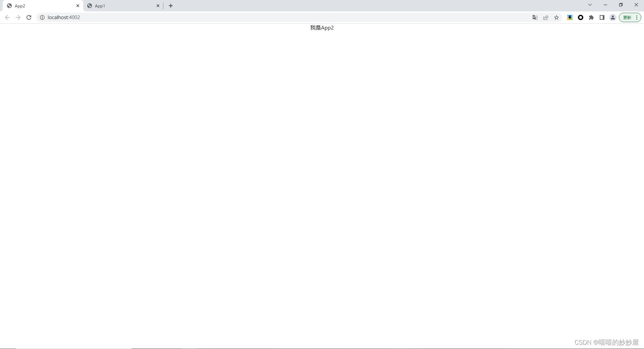This screenshot has width=644, height=349.
Task: Click the forward navigation arrow
Action: coord(18,17)
